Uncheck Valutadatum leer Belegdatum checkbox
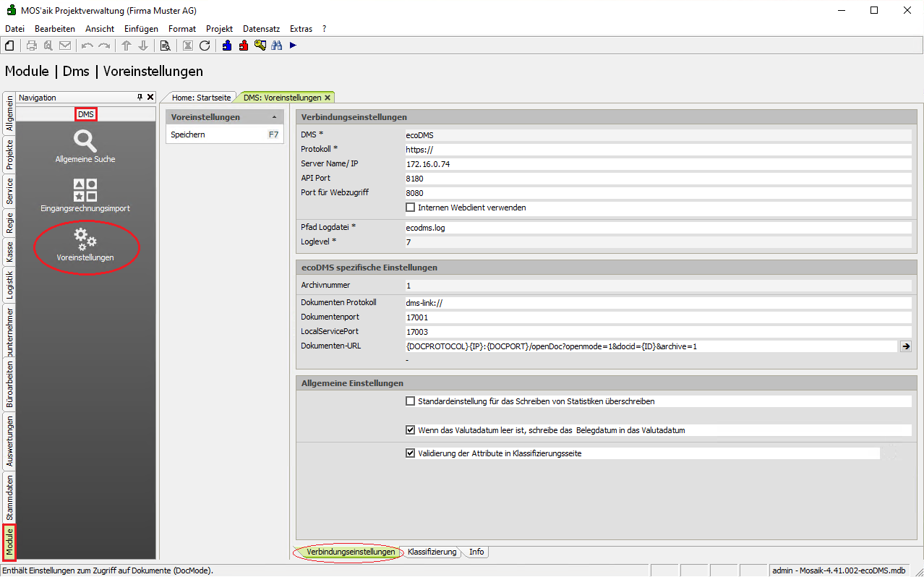Image resolution: width=924 pixels, height=577 pixels. (x=411, y=429)
